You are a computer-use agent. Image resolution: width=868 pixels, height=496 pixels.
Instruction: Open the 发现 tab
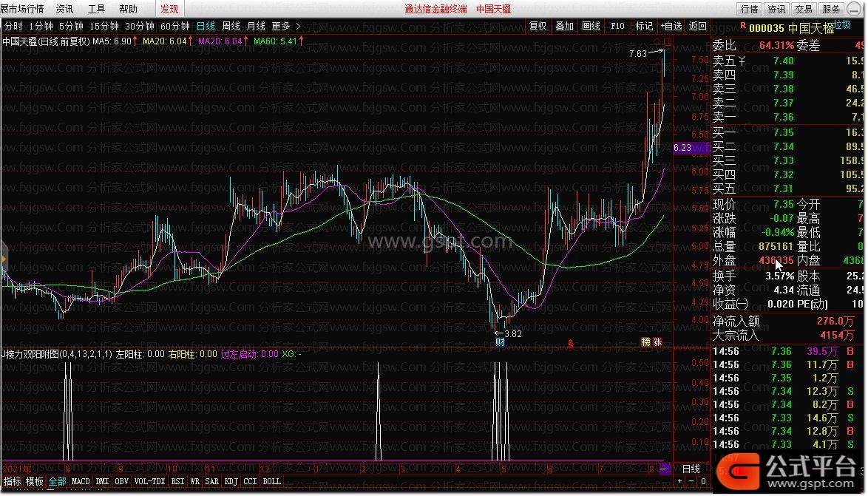pos(169,9)
